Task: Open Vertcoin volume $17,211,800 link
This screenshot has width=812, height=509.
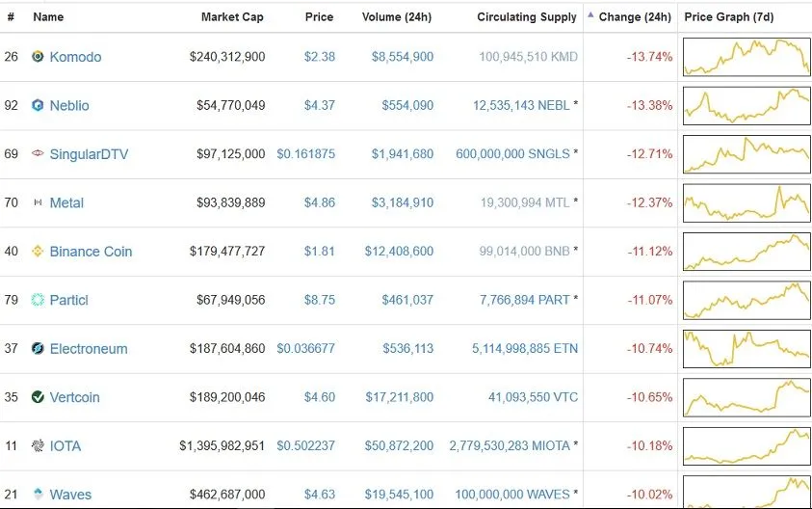Action: coord(400,397)
